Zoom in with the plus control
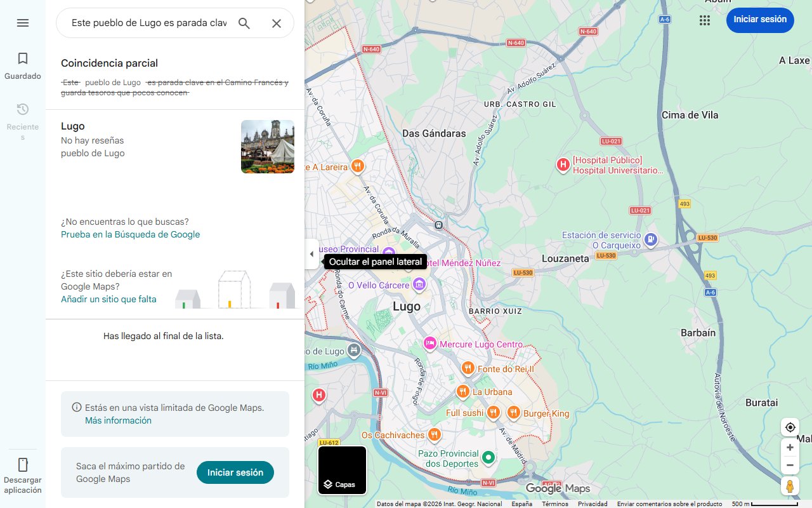 (x=790, y=447)
